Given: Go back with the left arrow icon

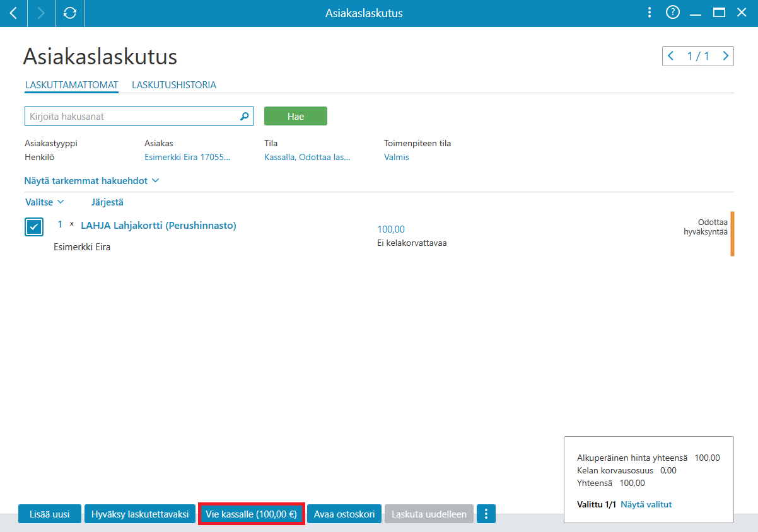Looking at the screenshot, I should click(x=13, y=13).
